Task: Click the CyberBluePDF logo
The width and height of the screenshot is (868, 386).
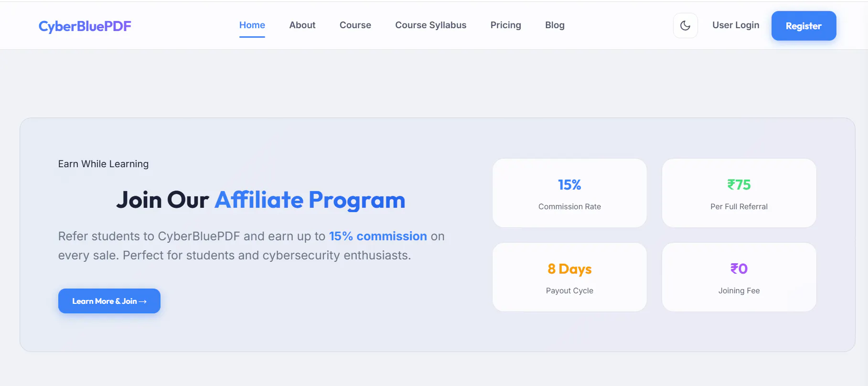Action: (x=85, y=26)
